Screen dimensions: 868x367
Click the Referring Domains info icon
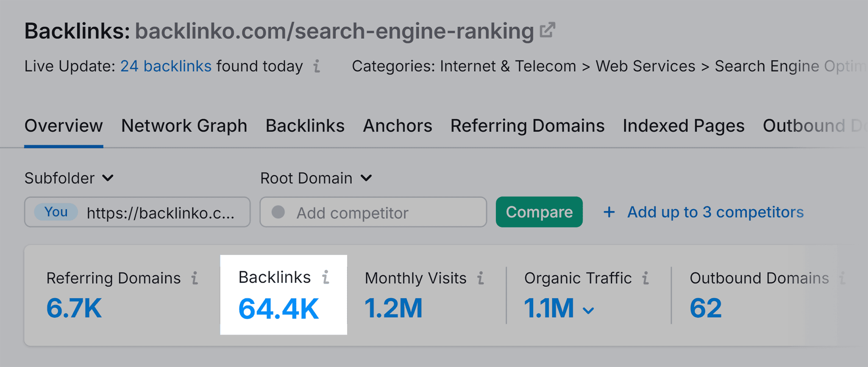(195, 278)
